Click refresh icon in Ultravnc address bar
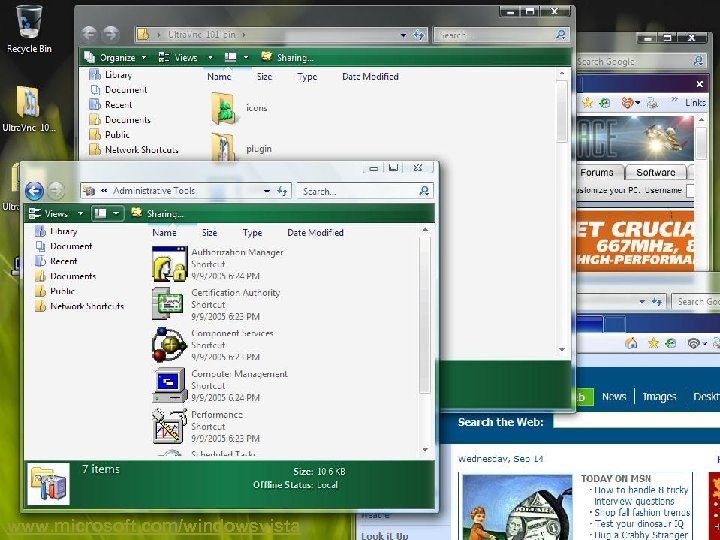Image resolution: width=720 pixels, height=540 pixels. (419, 34)
